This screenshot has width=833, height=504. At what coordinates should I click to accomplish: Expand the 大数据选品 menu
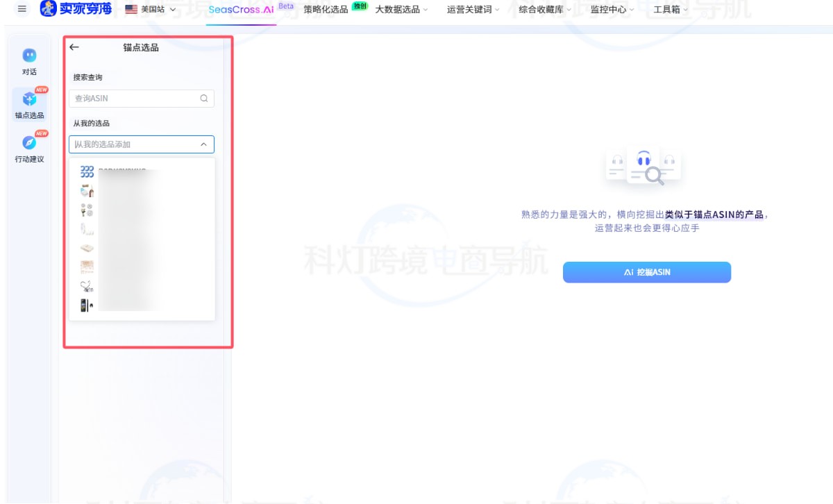pos(401,10)
